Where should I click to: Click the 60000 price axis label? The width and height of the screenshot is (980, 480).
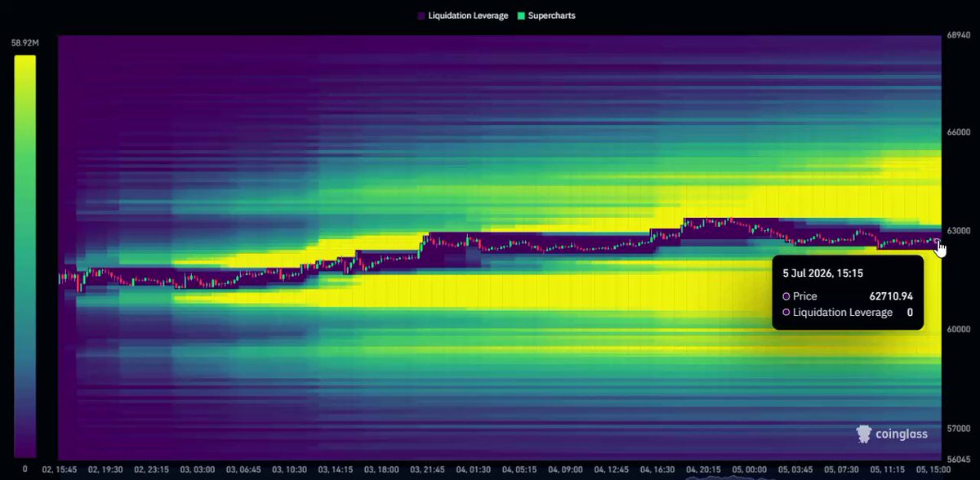pyautogui.click(x=958, y=329)
